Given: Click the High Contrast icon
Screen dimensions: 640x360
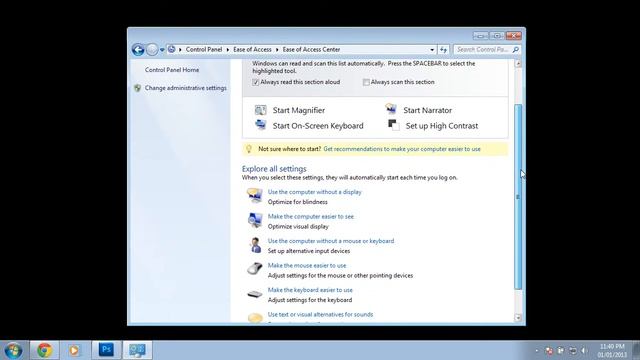Looking at the screenshot, I should click(393, 125).
